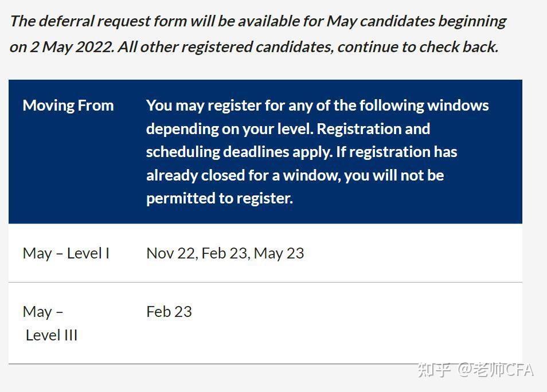
Task: Click "Registration and" in the header text
Action: tap(373, 129)
